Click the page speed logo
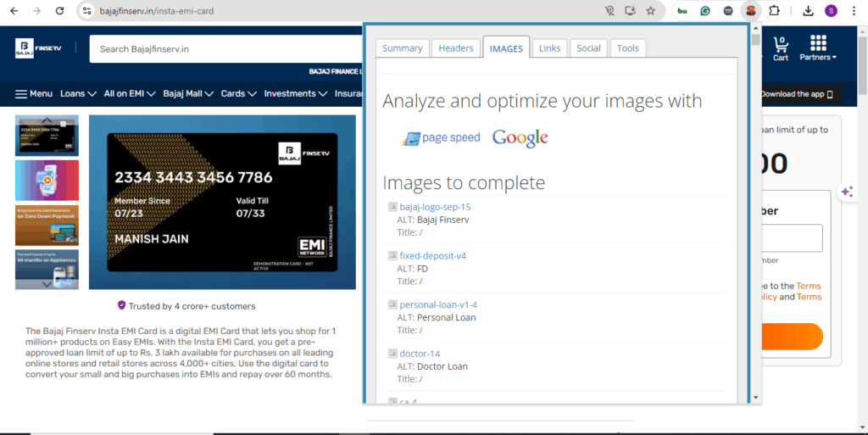Viewport: 868px width, 435px height. pos(441,138)
